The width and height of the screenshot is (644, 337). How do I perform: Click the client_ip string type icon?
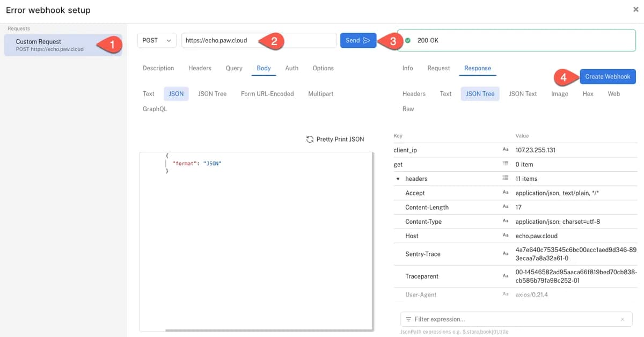click(505, 150)
